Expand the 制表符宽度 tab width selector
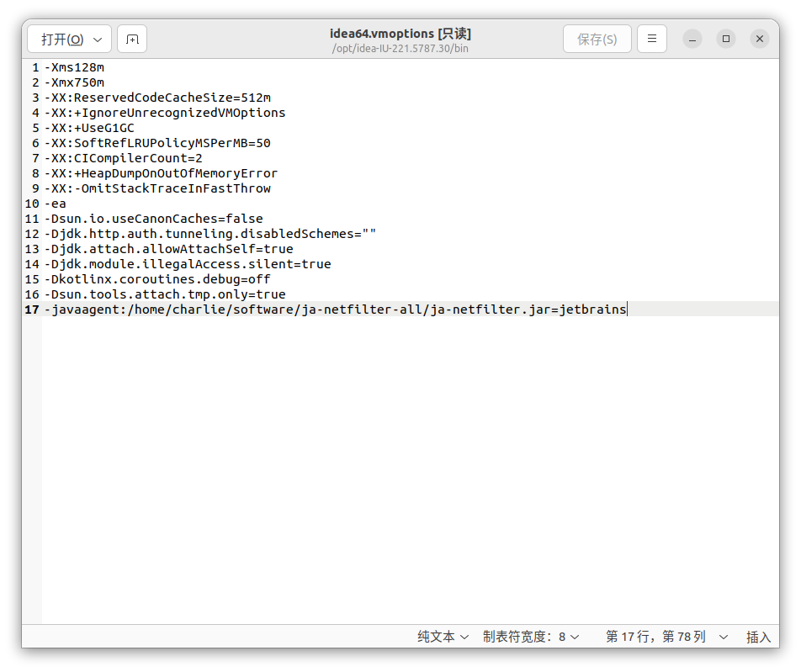The width and height of the screenshot is (801, 672). pos(530,637)
